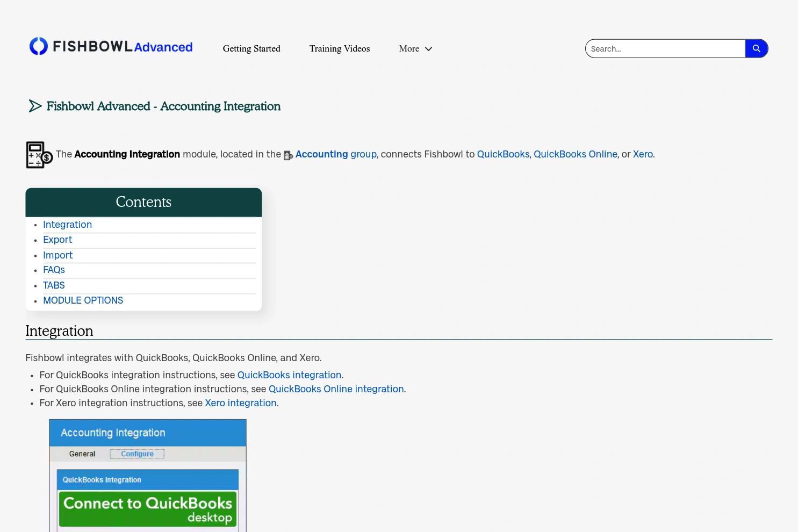Image resolution: width=798 pixels, height=532 pixels.
Task: Open the QuickBooks Online link in the intro
Action: (575, 154)
